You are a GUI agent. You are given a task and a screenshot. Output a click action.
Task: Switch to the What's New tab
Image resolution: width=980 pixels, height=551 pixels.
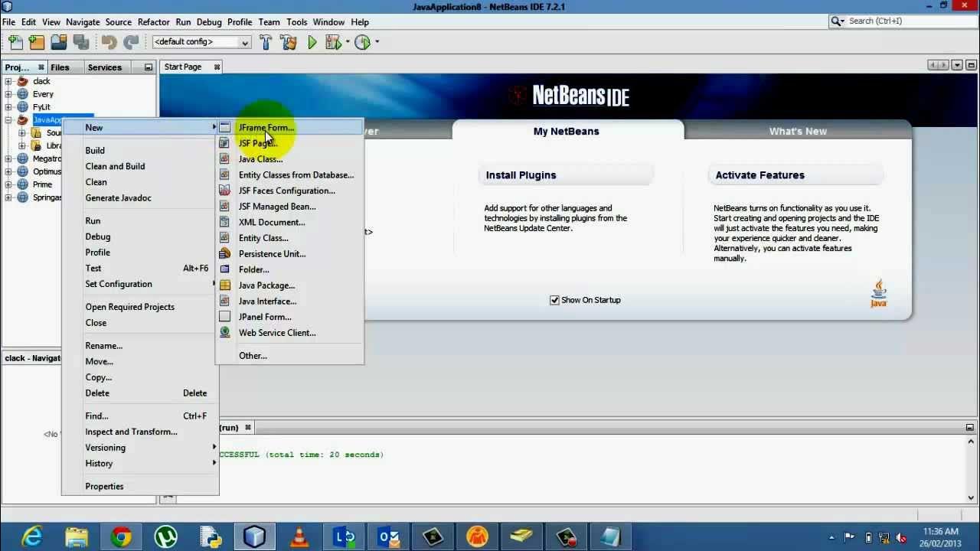[798, 132]
